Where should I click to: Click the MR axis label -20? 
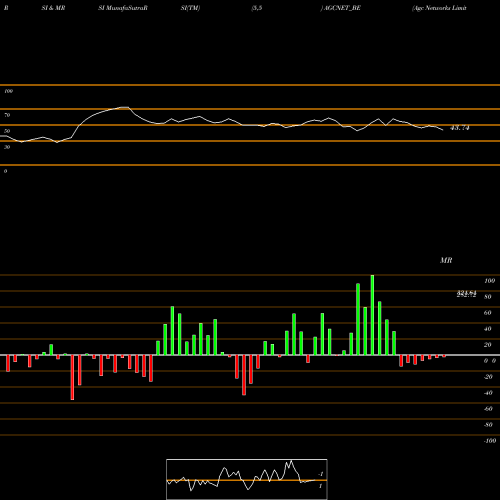point(488,377)
